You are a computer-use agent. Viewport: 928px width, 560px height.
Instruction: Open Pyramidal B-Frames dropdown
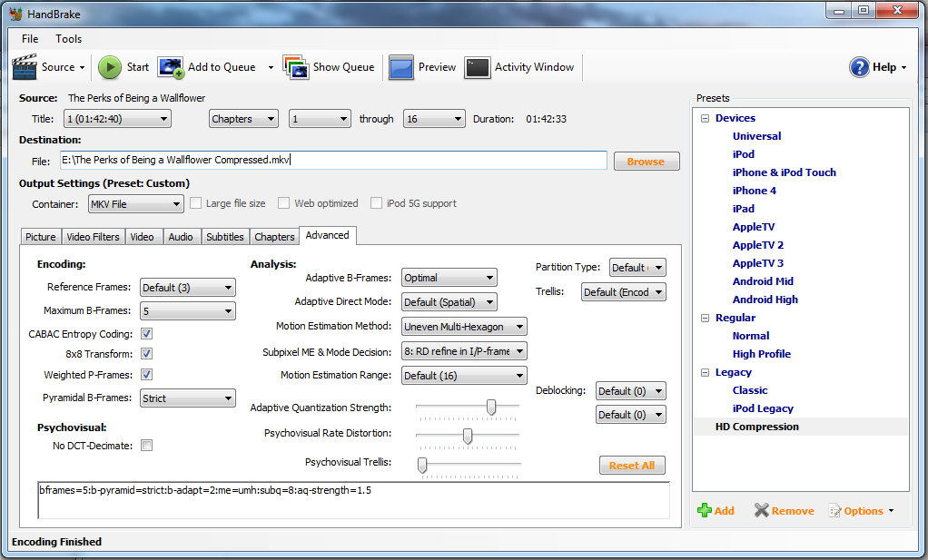(188, 398)
